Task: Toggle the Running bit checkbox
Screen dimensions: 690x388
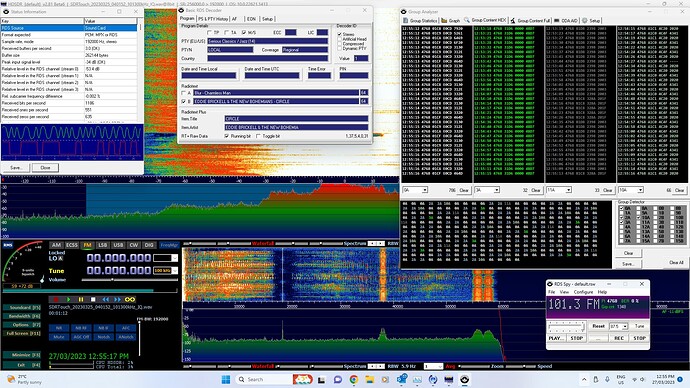Action: tap(227, 136)
